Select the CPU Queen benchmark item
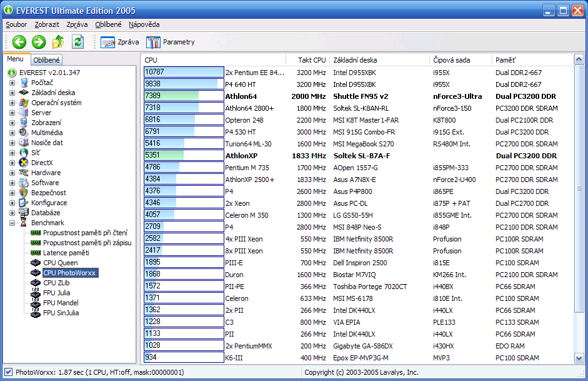The width and height of the screenshot is (588, 381). pos(60,263)
